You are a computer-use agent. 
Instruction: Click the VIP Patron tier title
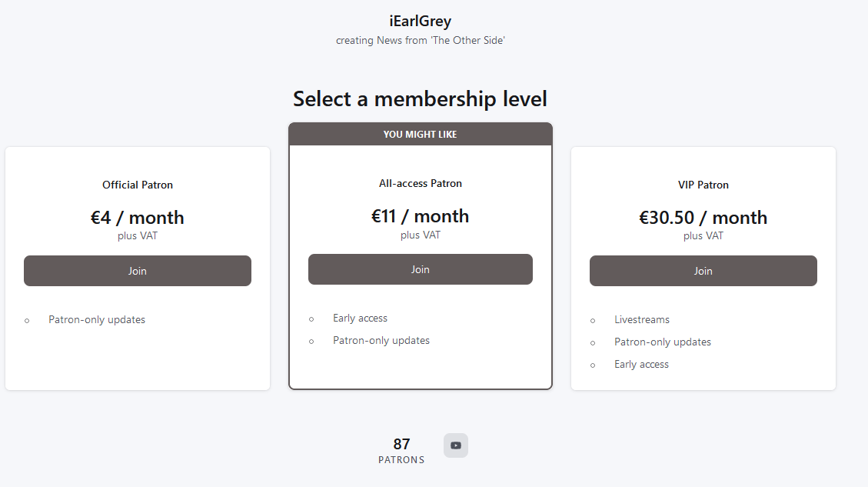[703, 185]
